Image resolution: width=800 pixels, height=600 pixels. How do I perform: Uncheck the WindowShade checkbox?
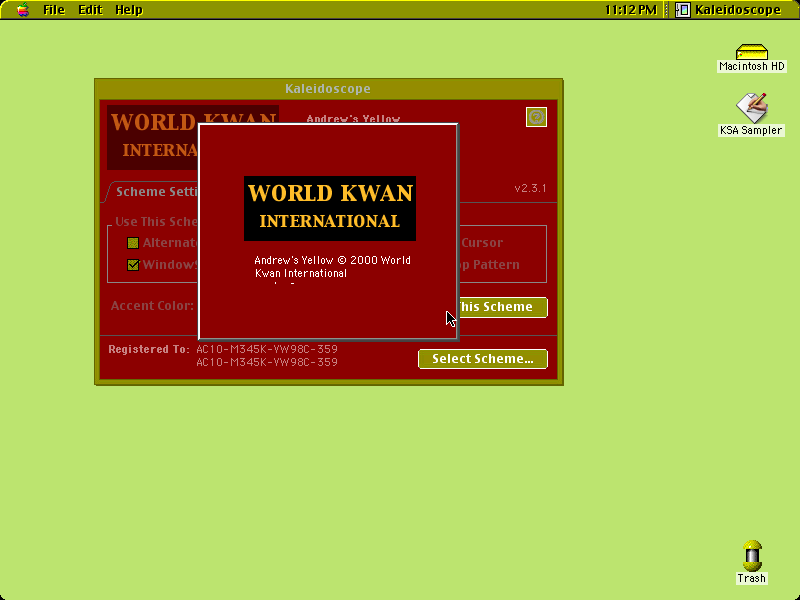133,265
